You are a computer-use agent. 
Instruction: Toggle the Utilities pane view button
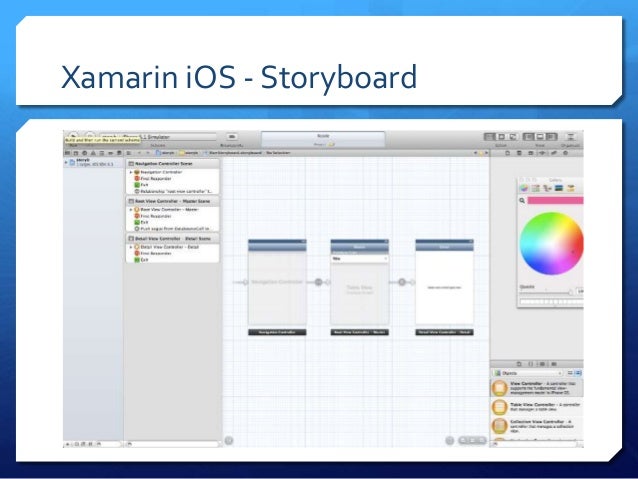tap(551, 137)
